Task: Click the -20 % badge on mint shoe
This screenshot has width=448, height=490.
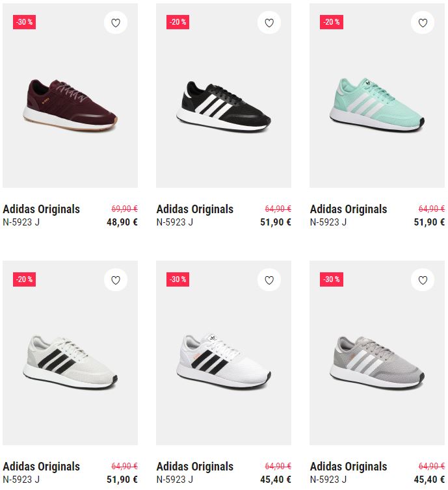Action: click(332, 22)
